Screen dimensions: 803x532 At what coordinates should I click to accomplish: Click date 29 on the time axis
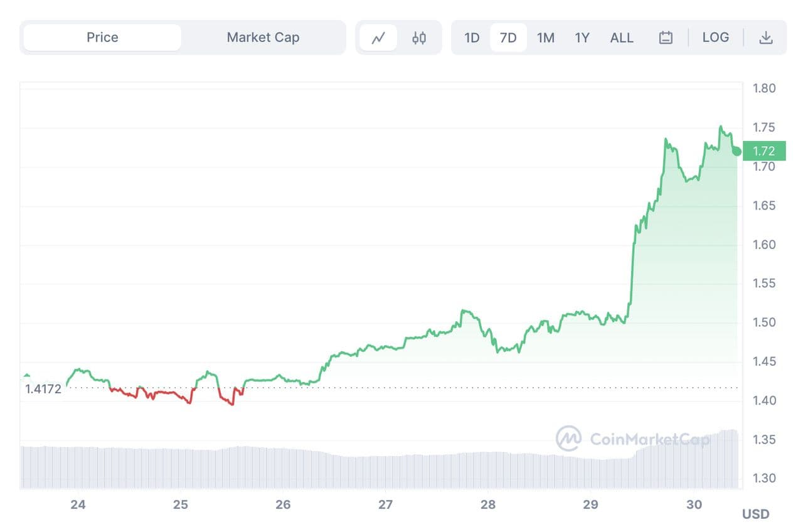click(590, 504)
